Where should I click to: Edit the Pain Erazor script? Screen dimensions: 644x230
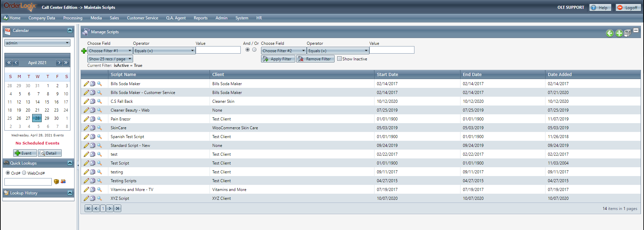coord(86,119)
